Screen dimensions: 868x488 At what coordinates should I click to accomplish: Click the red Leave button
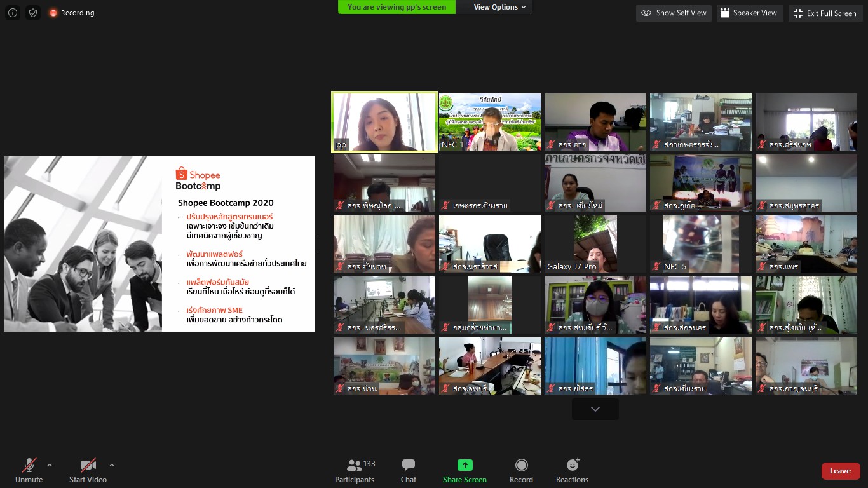tap(841, 471)
